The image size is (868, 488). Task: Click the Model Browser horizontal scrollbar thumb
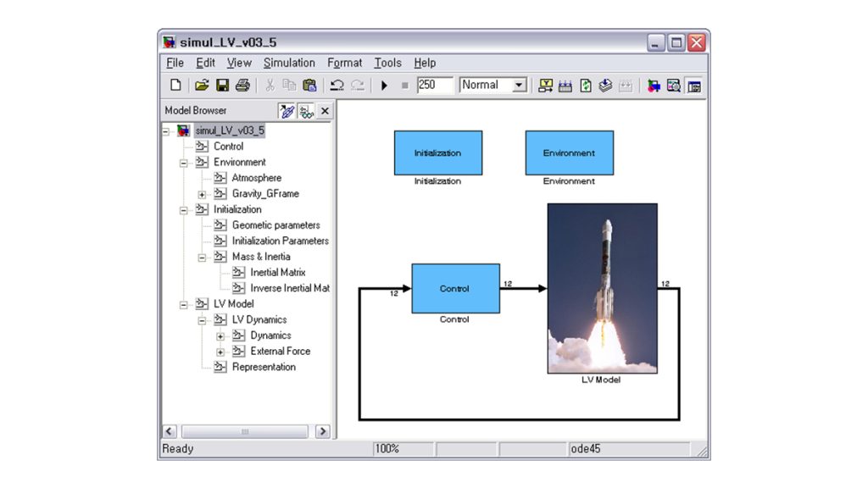245,431
